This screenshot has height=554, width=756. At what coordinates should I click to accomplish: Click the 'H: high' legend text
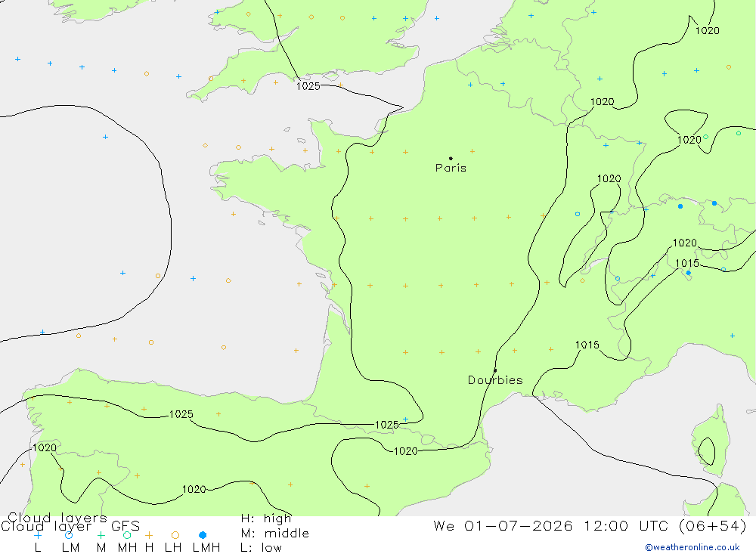266,518
